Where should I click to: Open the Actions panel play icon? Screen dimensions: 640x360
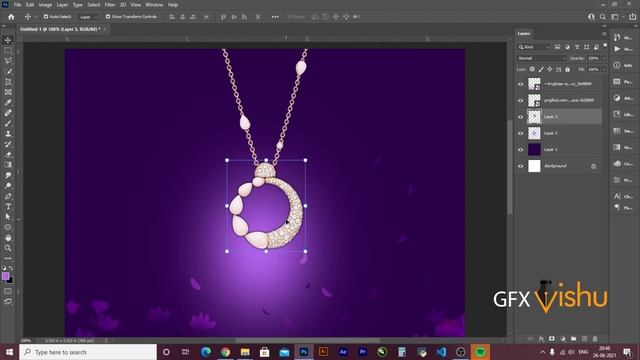pos(617,49)
